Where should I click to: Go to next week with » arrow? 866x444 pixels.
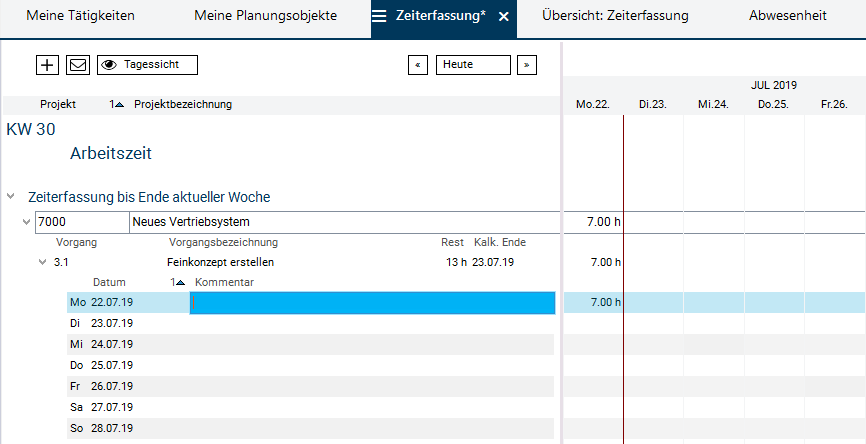tap(527, 65)
